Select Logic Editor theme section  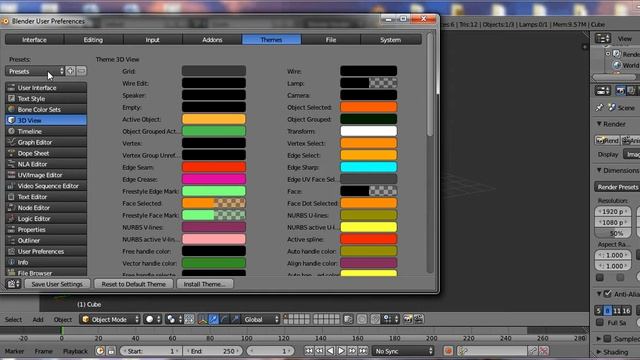[46, 219]
